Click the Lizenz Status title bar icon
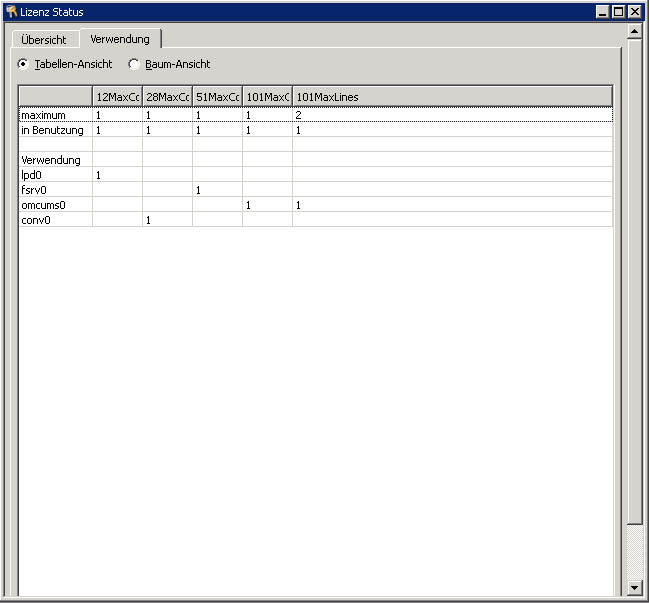This screenshot has height=603, width=649. click(11, 12)
